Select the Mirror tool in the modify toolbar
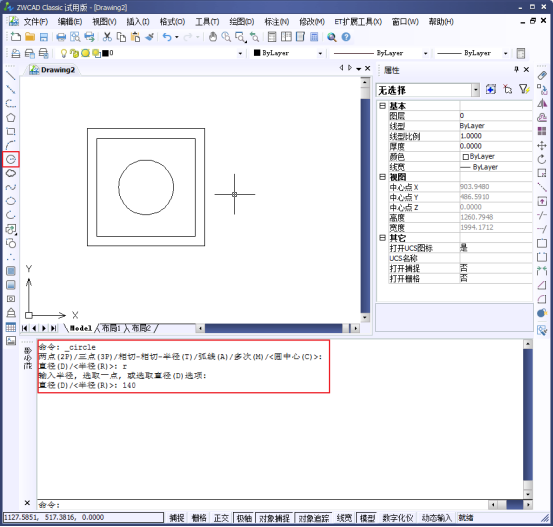Image resolution: width=553 pixels, height=527 pixels. click(x=542, y=103)
